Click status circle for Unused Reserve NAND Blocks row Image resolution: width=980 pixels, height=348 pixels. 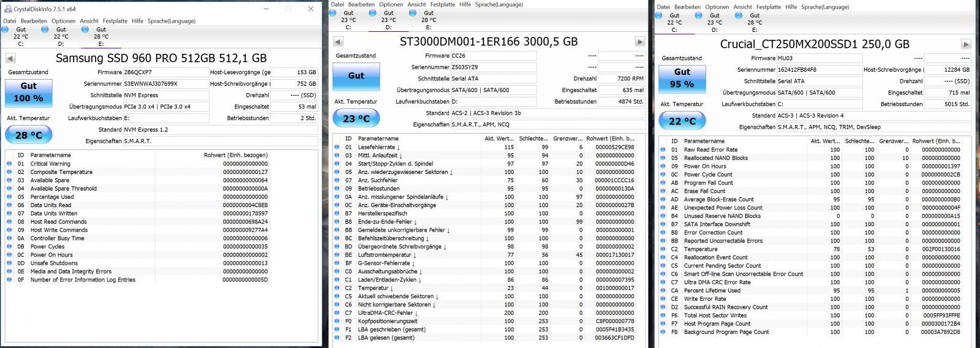click(663, 216)
